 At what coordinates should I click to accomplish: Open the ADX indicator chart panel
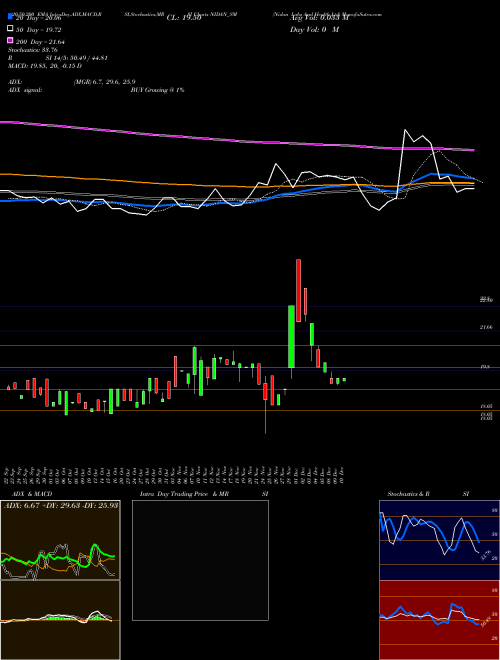60,540
